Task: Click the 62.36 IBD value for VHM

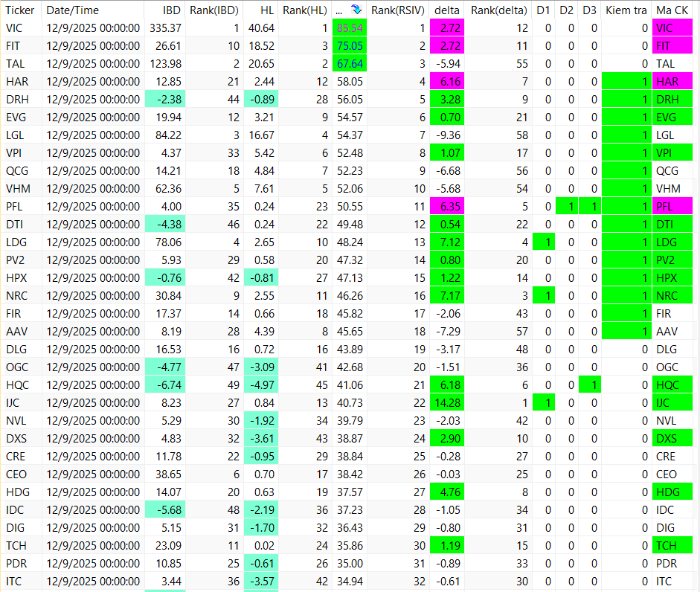Action: point(168,189)
